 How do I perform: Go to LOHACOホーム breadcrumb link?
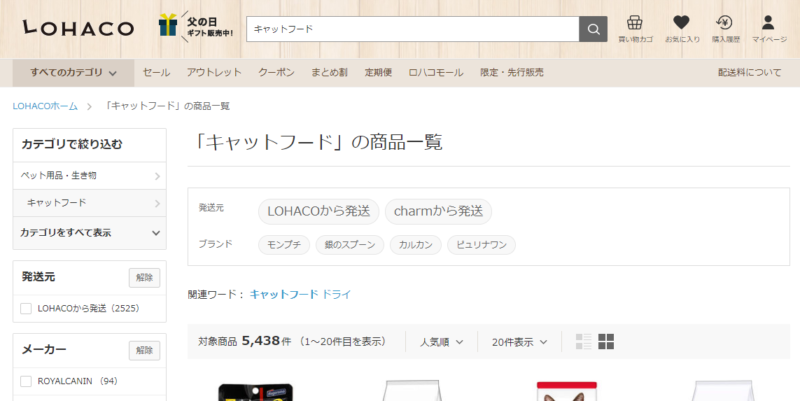click(45, 106)
